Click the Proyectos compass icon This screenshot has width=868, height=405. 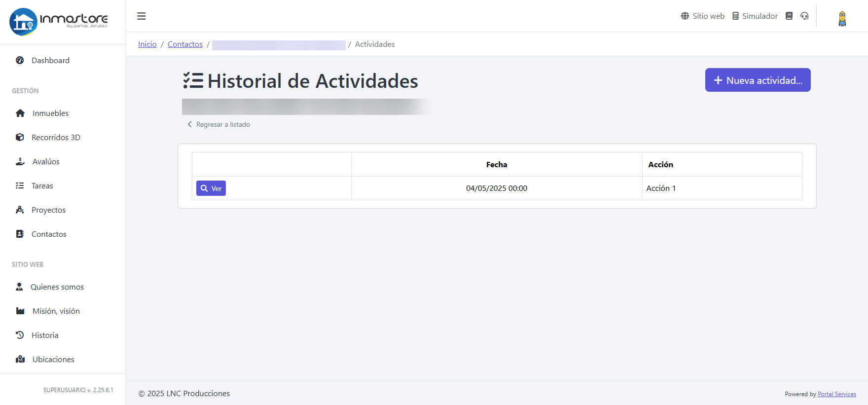click(x=20, y=210)
